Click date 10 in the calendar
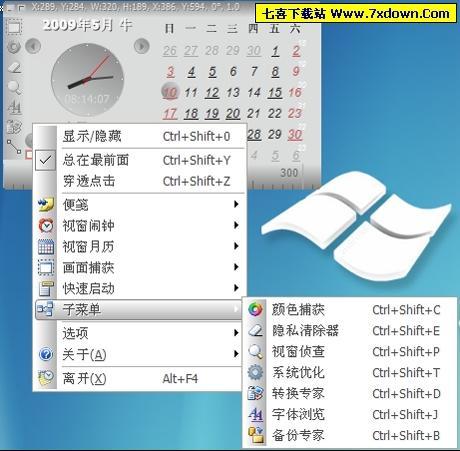The height and width of the screenshot is (451, 460). [x=170, y=92]
